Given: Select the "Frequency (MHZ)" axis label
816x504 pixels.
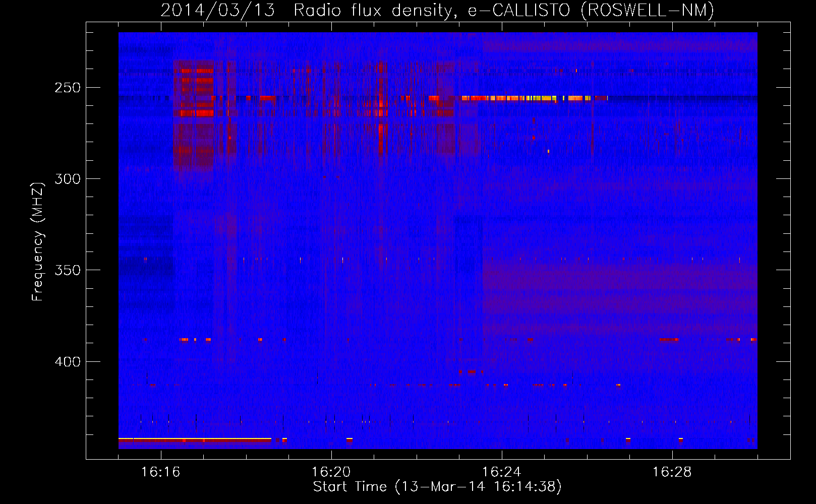Looking at the screenshot, I should tap(38, 241).
